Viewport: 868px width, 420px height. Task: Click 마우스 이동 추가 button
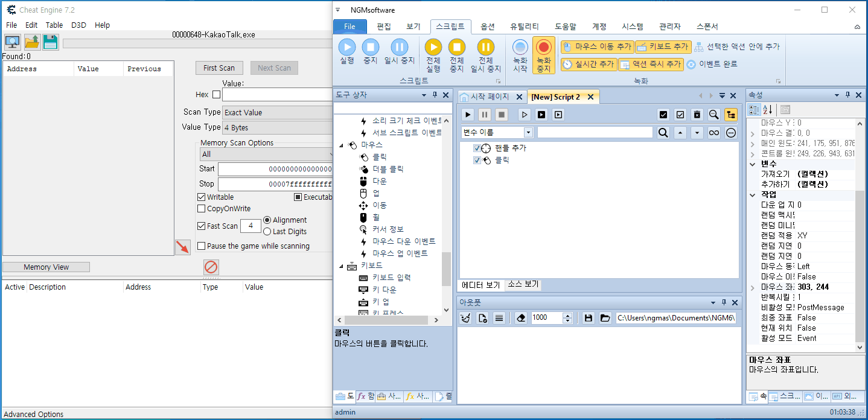597,46
